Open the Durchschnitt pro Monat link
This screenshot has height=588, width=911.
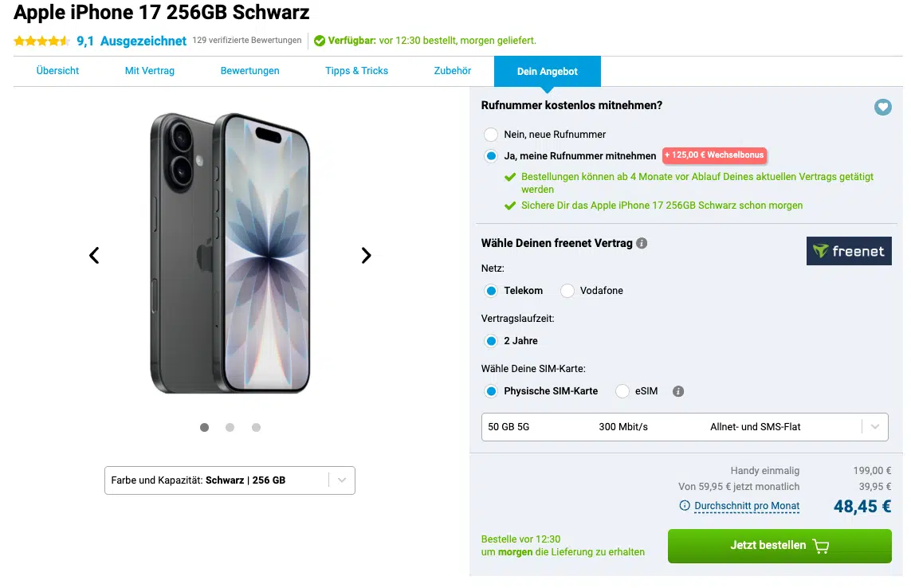tap(747, 506)
